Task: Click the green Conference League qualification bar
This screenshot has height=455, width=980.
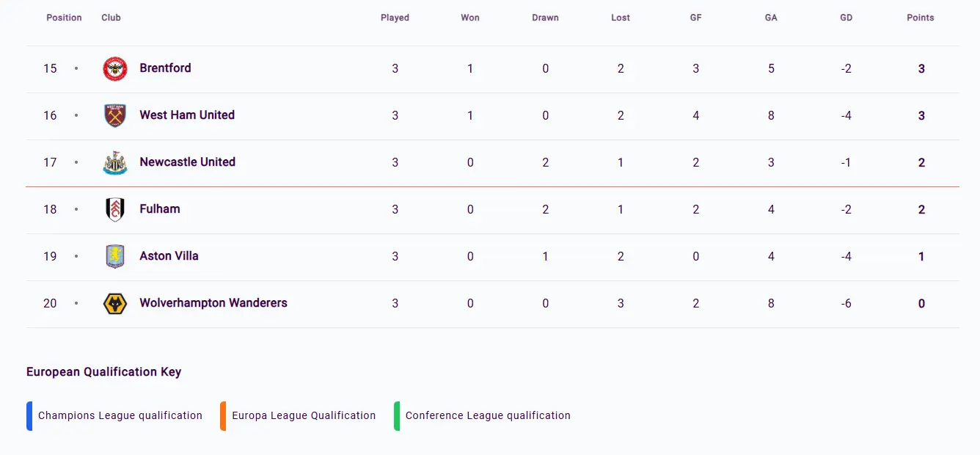Action: [398, 415]
